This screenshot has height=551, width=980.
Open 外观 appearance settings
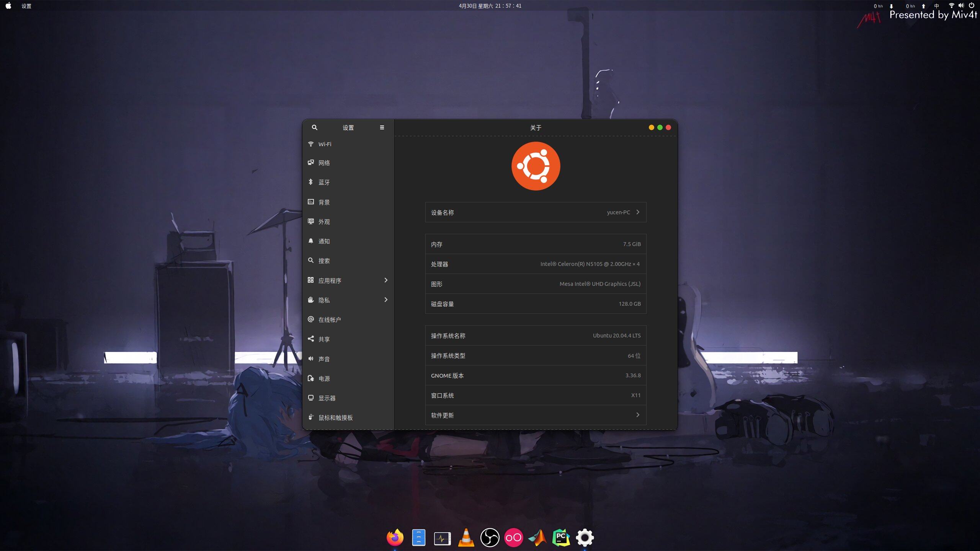tap(348, 222)
